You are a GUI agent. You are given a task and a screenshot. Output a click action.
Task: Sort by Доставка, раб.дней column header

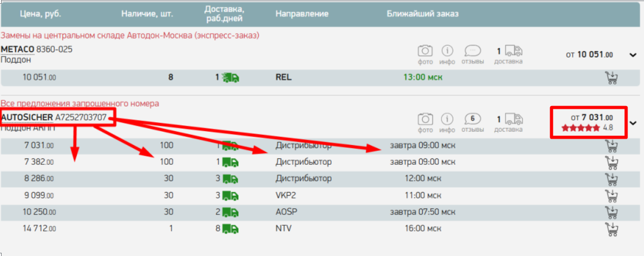coord(224,14)
